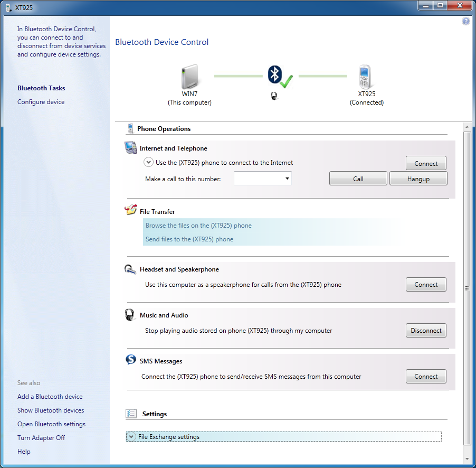This screenshot has width=476, height=468.
Task: Click the Phone Operations heading text
Action: [x=164, y=128]
